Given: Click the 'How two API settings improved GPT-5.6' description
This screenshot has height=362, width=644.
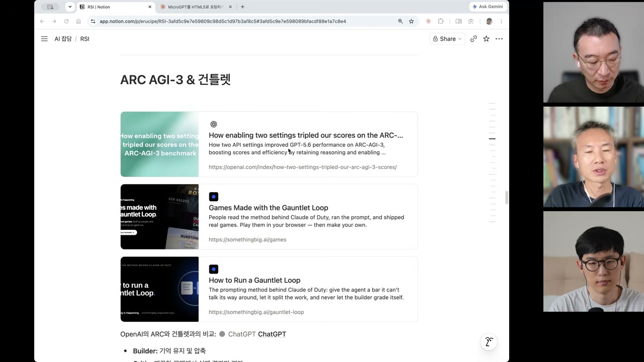Looking at the screenshot, I should click(x=297, y=148).
